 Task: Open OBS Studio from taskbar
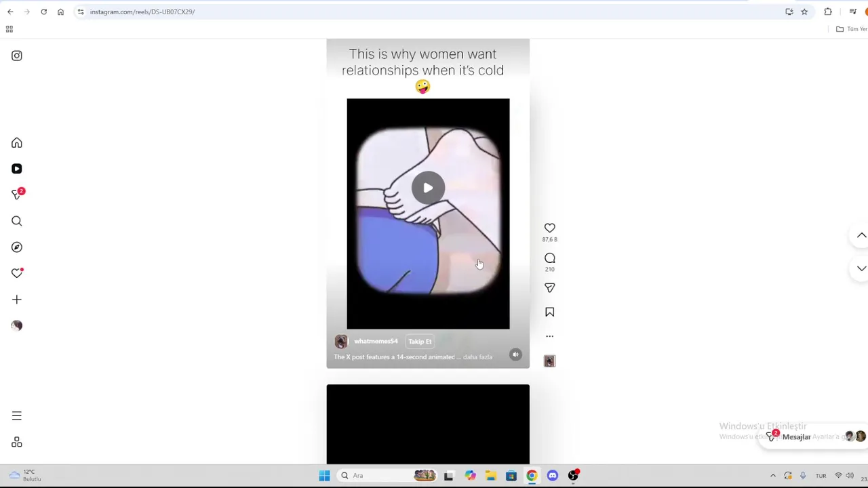click(574, 476)
